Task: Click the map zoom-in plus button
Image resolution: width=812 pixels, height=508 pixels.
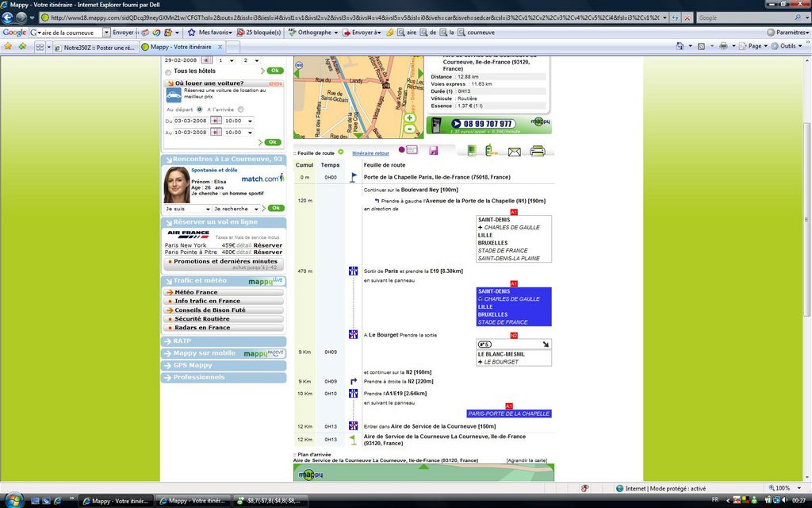Action: pyautogui.click(x=409, y=118)
